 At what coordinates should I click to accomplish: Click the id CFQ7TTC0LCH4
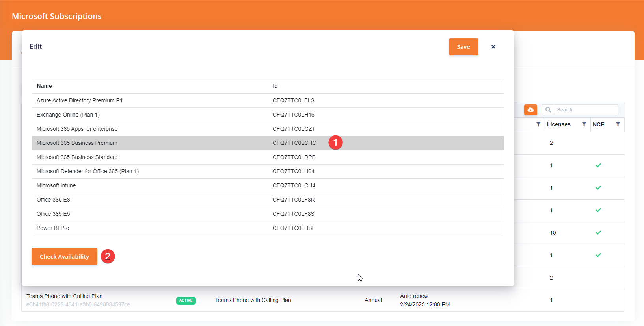tap(294, 185)
